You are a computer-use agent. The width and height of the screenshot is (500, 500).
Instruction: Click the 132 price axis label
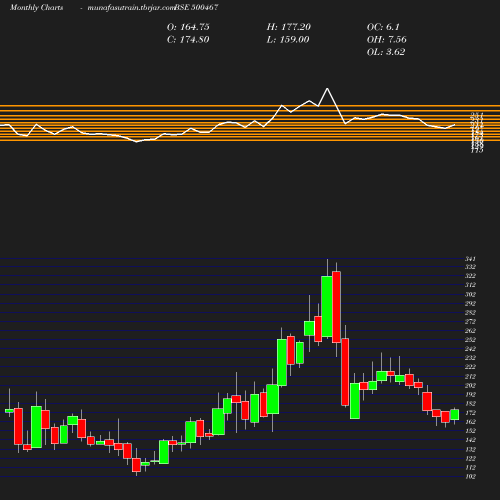coord(470,450)
